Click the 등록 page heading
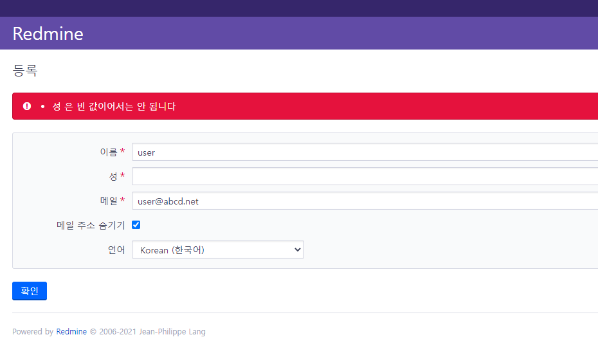This screenshot has height=364, width=598. 25,71
